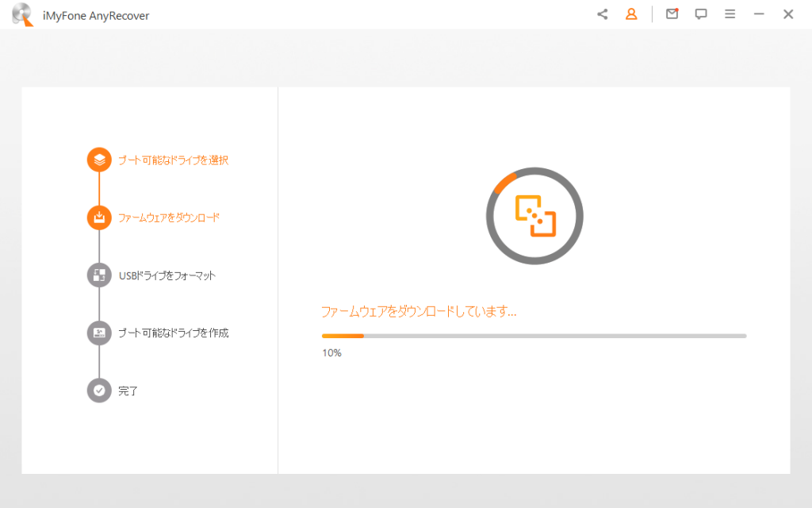
Task: Click the create bootable drive step icon
Action: click(x=99, y=333)
